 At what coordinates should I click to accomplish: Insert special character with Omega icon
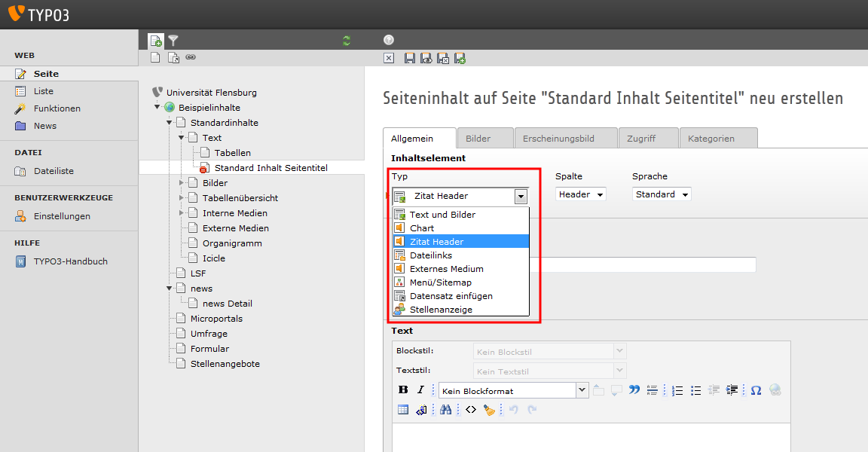tap(756, 390)
